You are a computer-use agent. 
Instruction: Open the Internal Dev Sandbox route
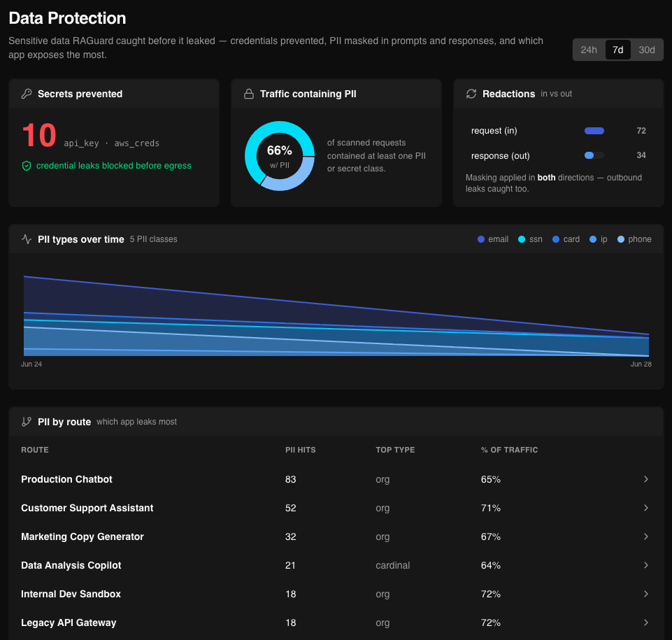click(x=71, y=594)
